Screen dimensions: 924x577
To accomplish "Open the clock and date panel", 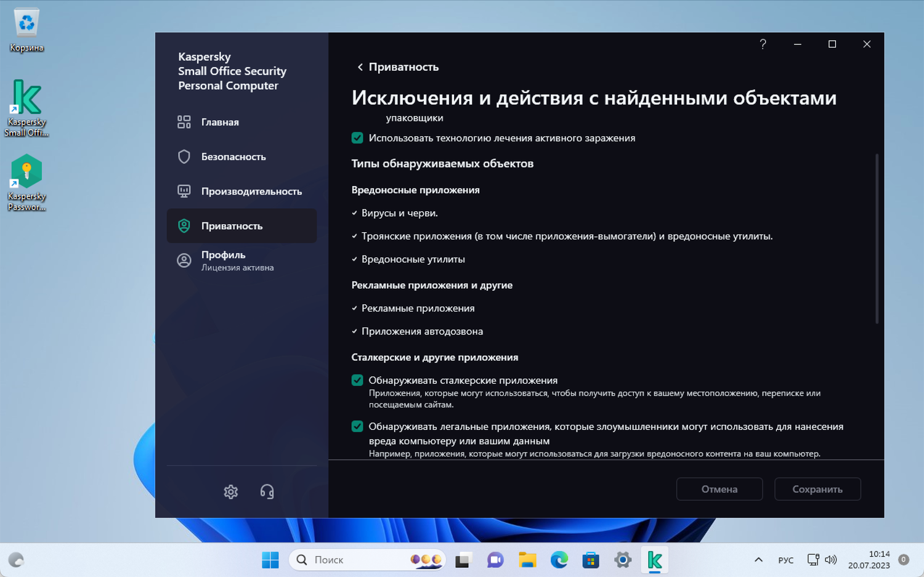I will pos(869,560).
